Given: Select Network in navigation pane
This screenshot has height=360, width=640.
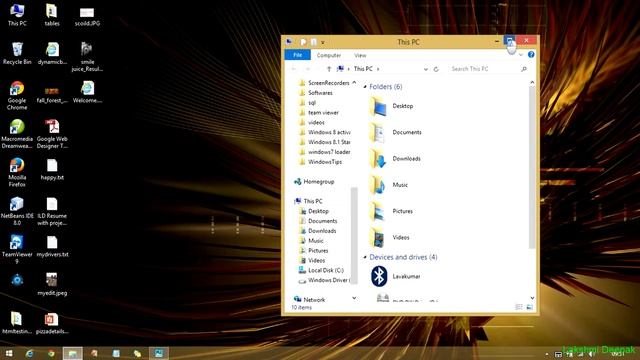Looking at the screenshot, I should click(309, 300).
